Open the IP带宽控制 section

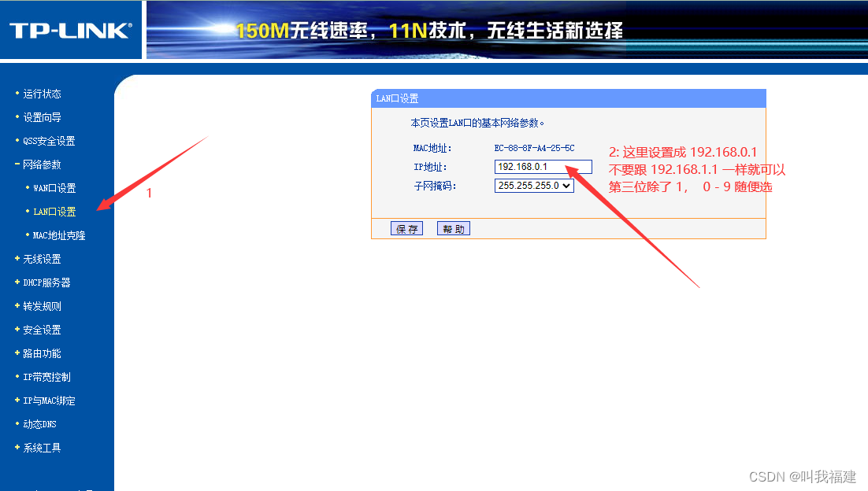pos(46,377)
